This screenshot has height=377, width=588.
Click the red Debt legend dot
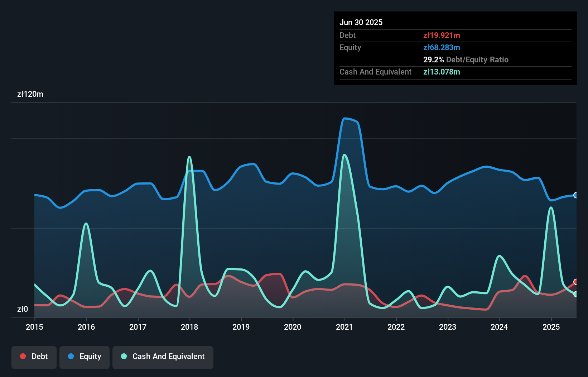pos(23,356)
